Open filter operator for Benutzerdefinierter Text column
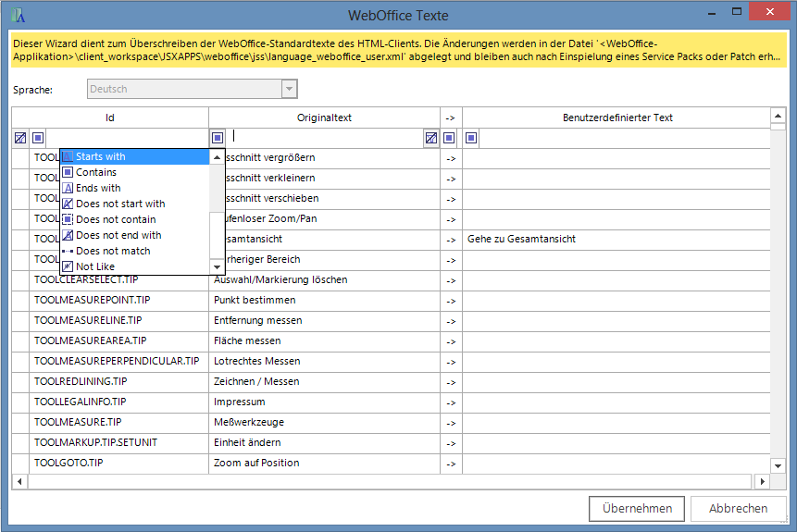This screenshot has height=532, width=797. tap(471, 138)
